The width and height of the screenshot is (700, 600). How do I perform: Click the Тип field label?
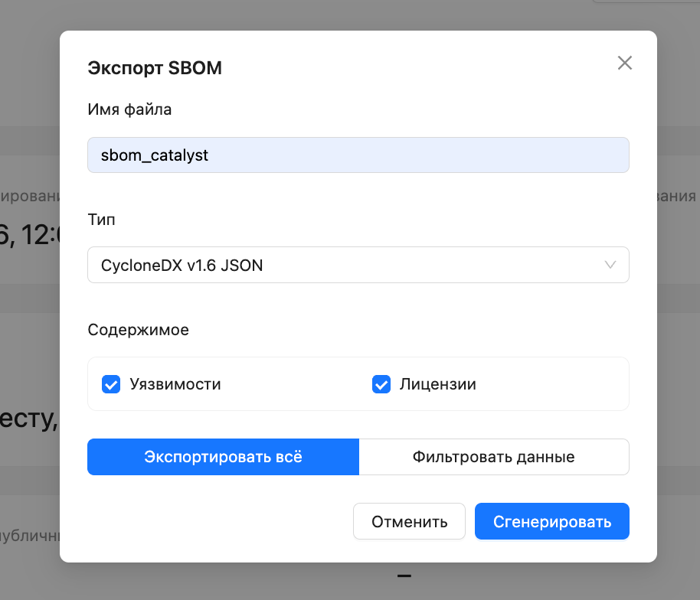click(102, 220)
